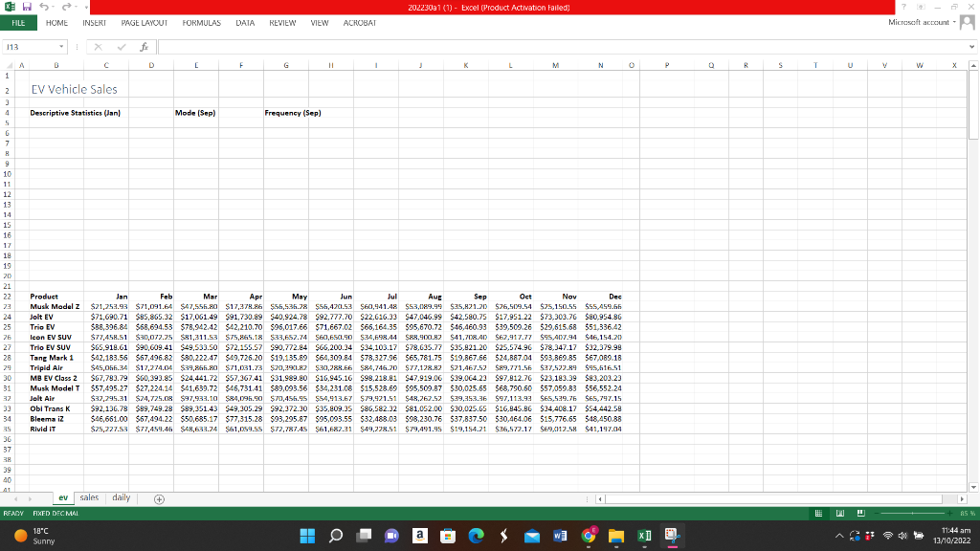This screenshot has width=980, height=551.
Task: Click the Undo icon
Action: [46, 6]
